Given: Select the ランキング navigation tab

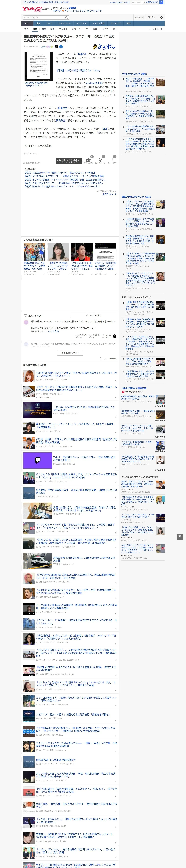Looking at the screenshot, I should click(x=115, y=24).
